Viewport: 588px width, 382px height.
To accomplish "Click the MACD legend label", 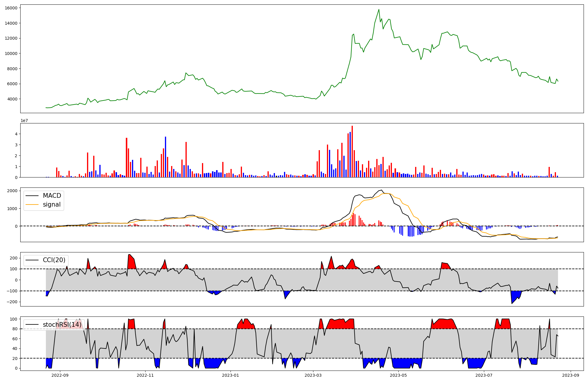I will click(x=52, y=196).
